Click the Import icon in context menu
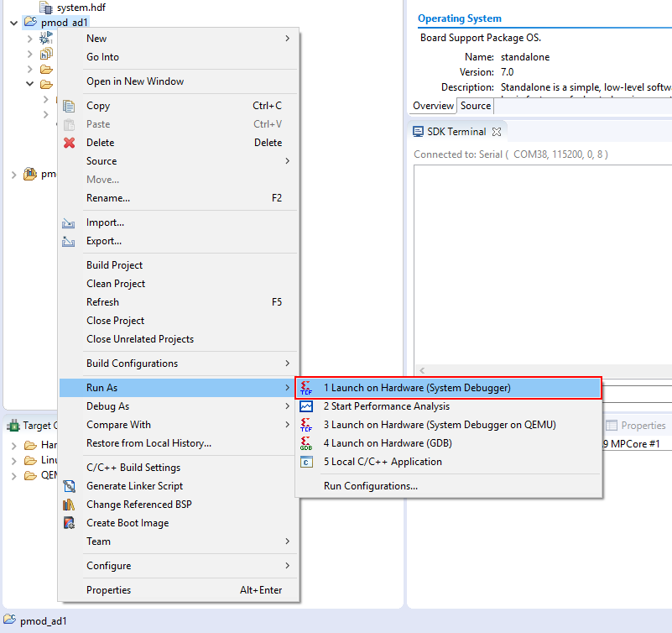 click(69, 223)
